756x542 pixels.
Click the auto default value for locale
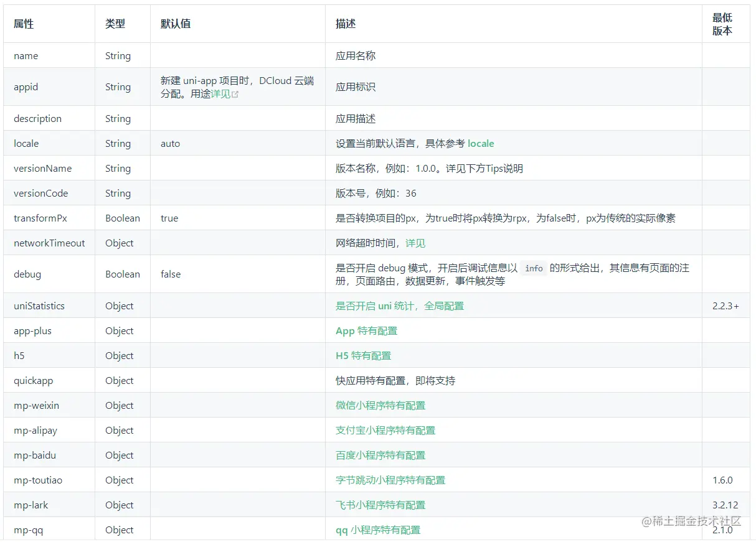170,143
